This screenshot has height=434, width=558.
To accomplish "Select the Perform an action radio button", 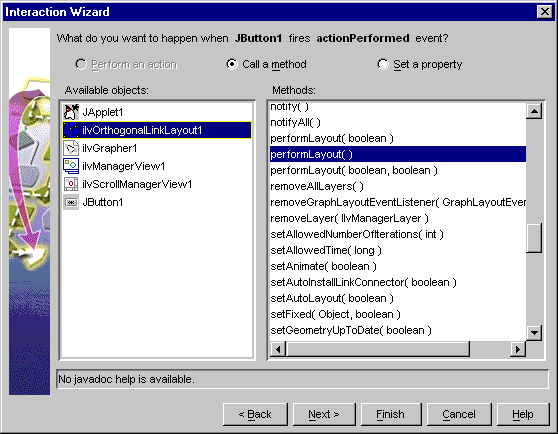I will pos(81,64).
